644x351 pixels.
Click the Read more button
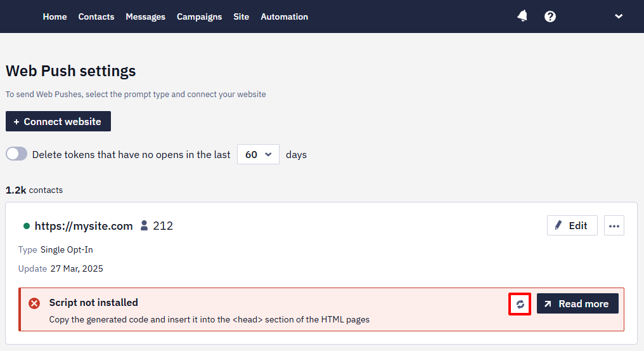(x=577, y=303)
